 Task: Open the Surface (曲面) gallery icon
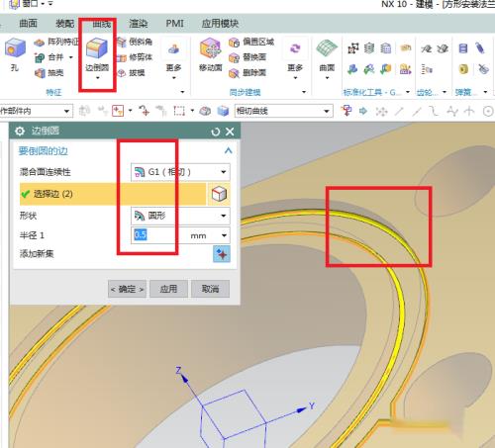click(x=327, y=54)
